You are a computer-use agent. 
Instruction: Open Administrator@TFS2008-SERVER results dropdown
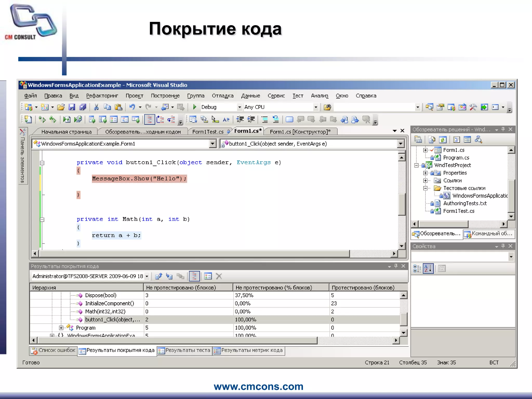147,276
